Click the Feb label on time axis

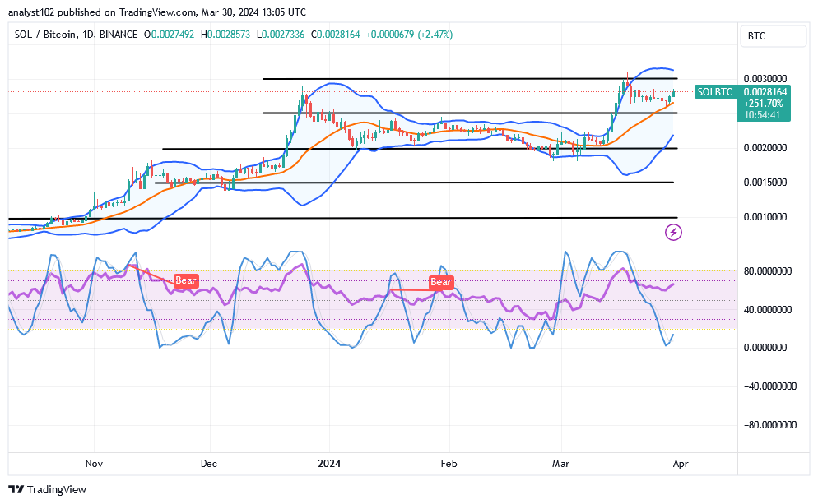449,464
